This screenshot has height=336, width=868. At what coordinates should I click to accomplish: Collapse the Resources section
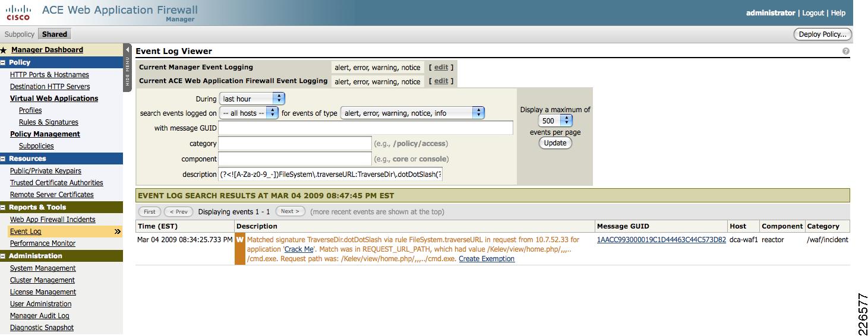point(3,159)
